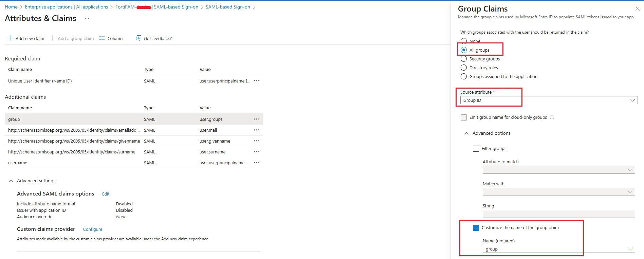Click the user.givenname value cell

click(x=215, y=141)
